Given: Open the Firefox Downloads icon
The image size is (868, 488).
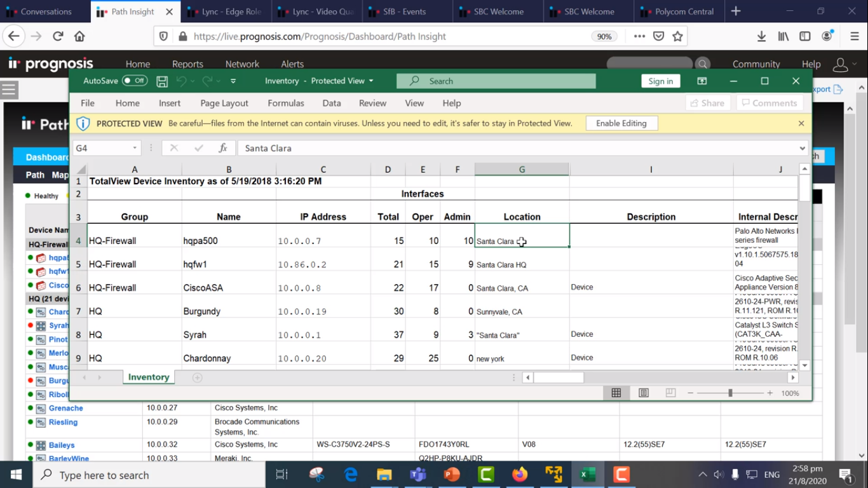Looking at the screenshot, I should tap(761, 36).
